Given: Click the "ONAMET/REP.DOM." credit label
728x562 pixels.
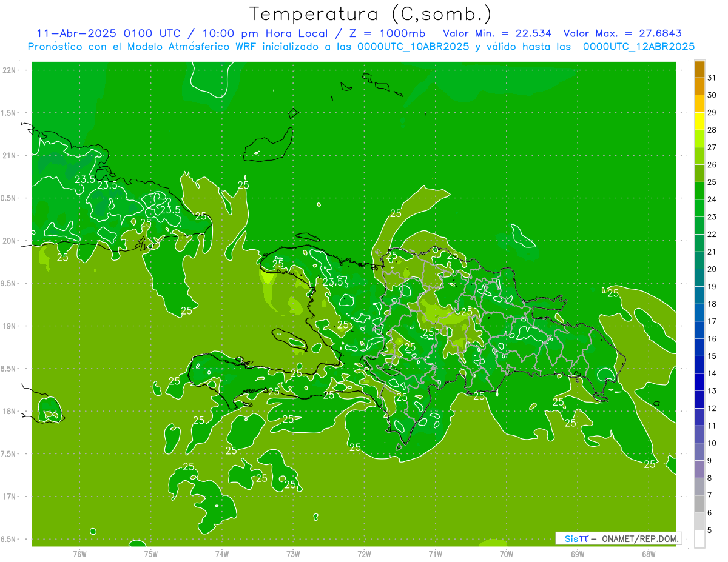Looking at the screenshot, I should point(640,538).
